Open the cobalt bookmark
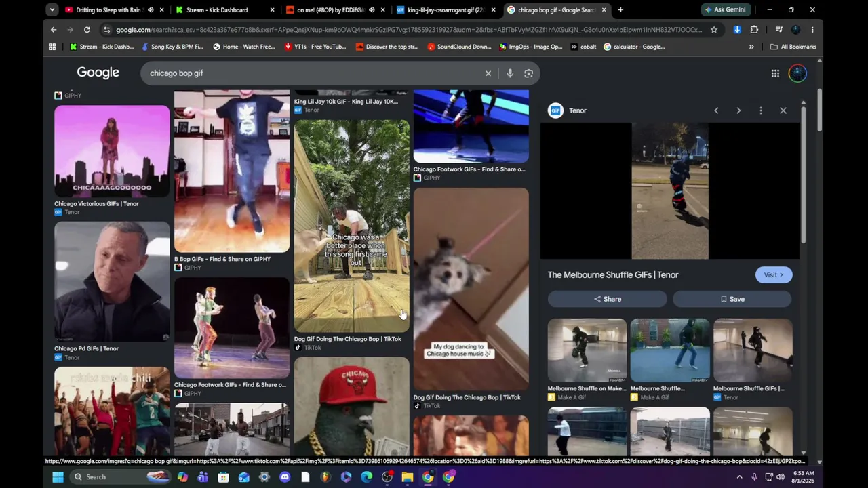The image size is (868, 488). (x=583, y=47)
